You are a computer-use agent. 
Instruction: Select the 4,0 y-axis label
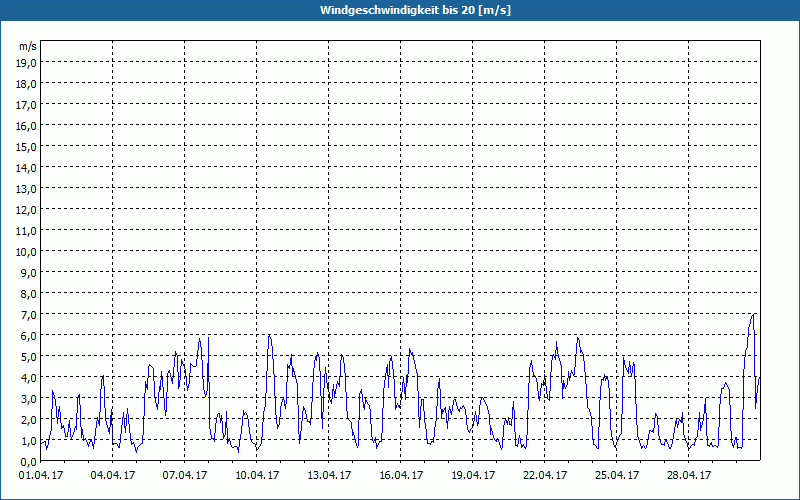click(x=29, y=378)
